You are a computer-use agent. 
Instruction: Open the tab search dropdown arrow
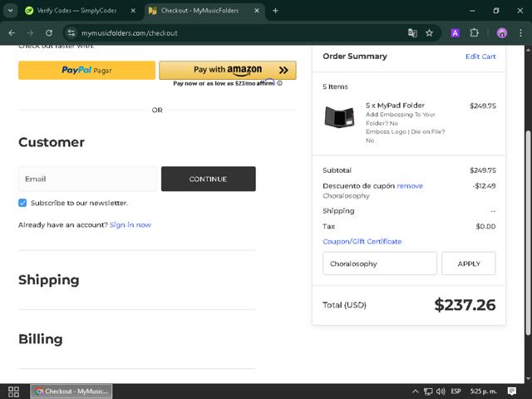(11, 11)
